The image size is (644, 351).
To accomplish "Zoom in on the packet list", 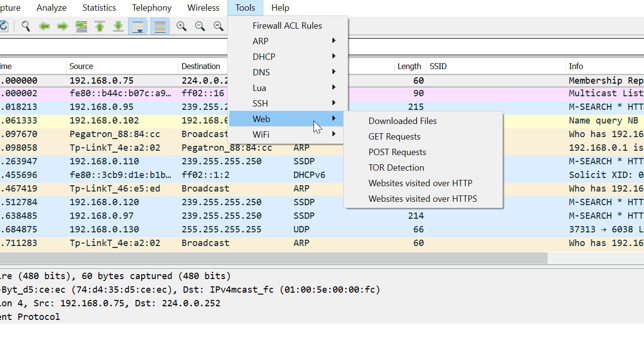I will click(181, 26).
